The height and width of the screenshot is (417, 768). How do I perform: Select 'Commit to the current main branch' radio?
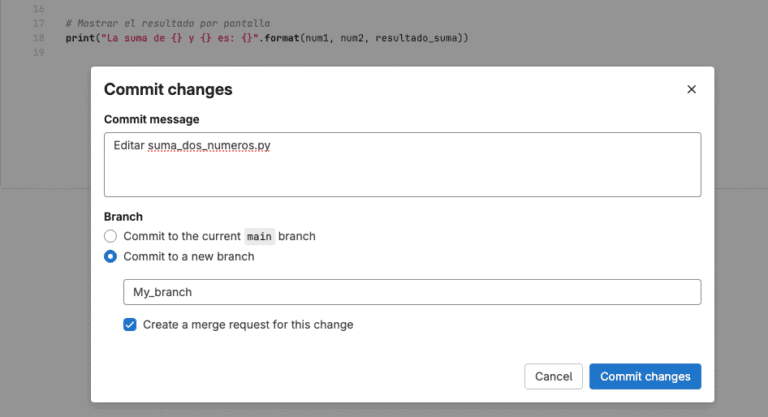[111, 237]
